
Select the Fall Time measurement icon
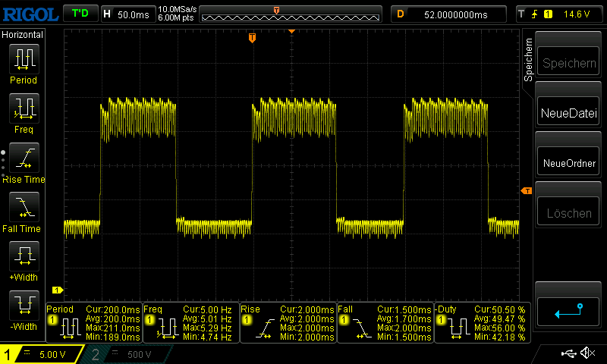point(24,207)
